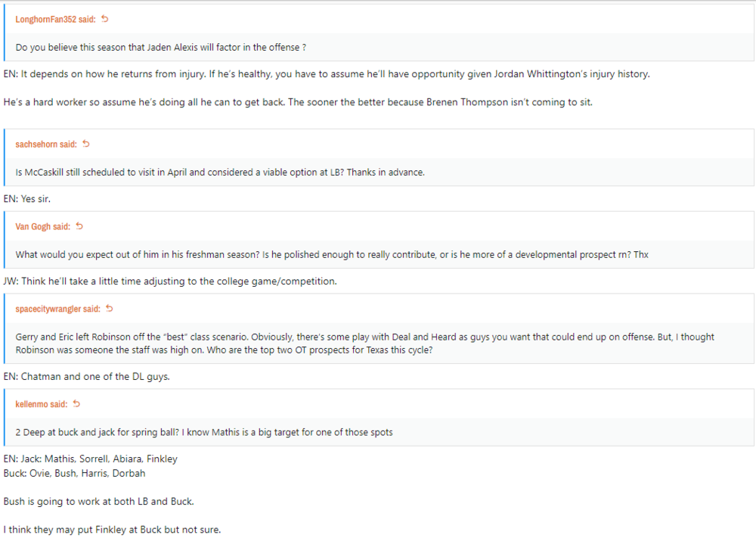Click the quoted question about McCaskill's April visit
Screen dimensions: 756x538
point(220,172)
